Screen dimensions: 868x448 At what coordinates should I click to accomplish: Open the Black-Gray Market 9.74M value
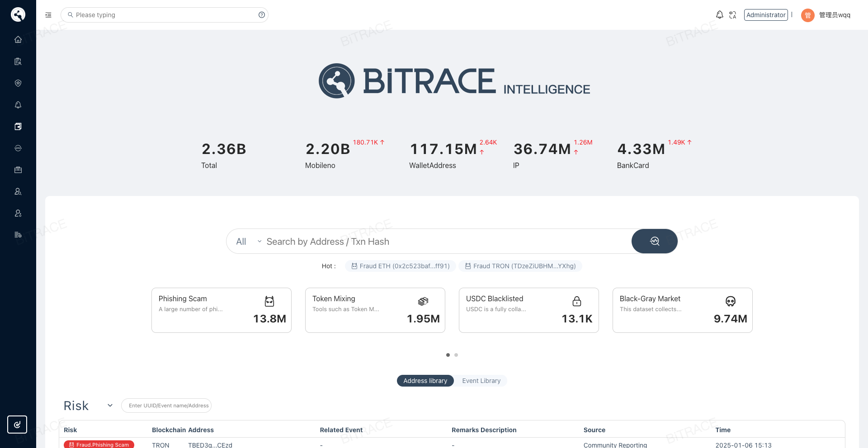[730, 319]
